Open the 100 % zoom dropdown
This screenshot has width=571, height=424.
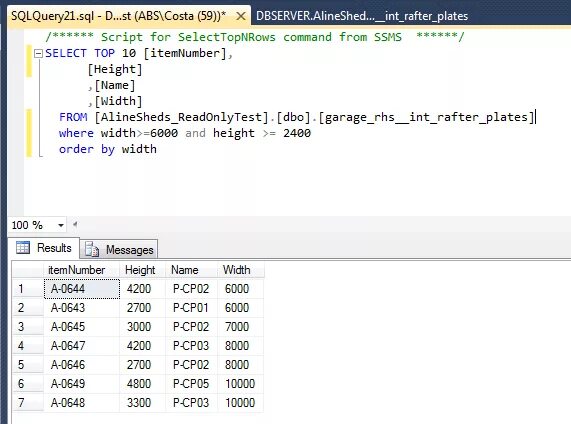coord(61,225)
